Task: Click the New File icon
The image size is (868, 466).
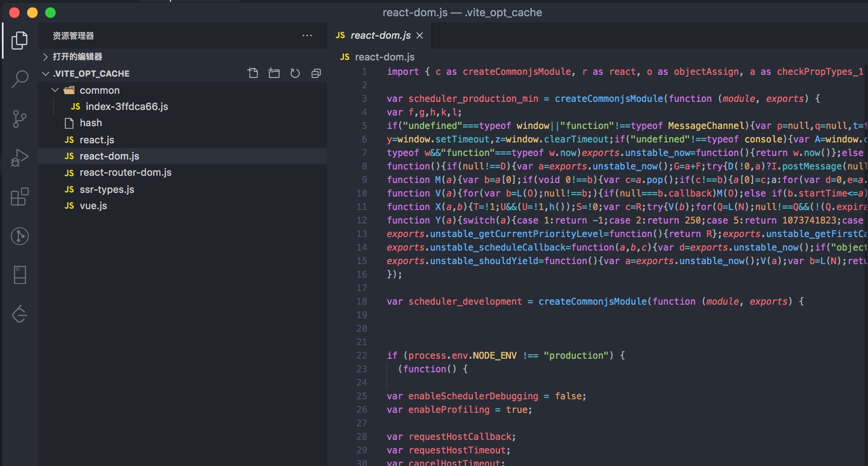Action: coord(253,73)
